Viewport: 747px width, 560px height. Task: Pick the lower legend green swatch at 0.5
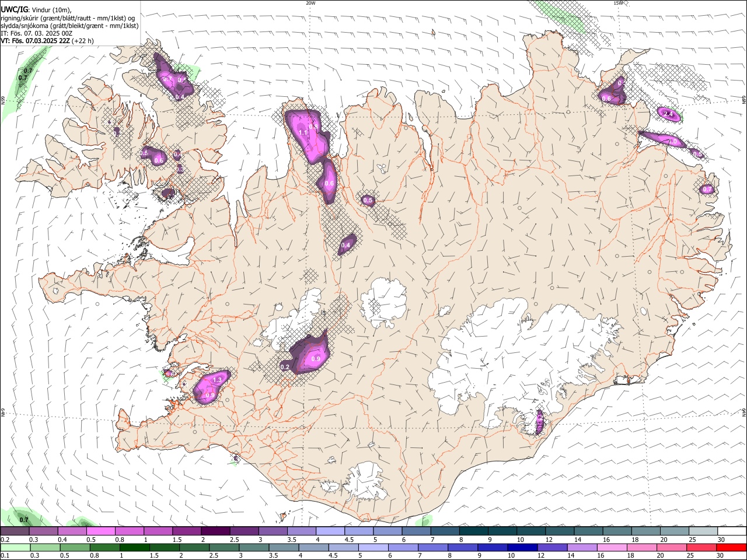(x=75, y=547)
